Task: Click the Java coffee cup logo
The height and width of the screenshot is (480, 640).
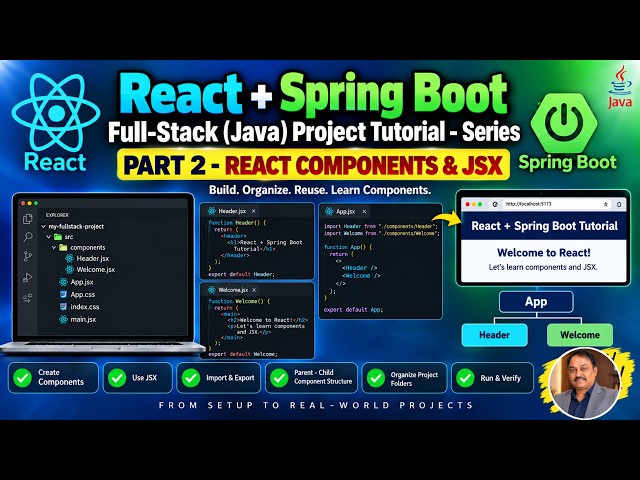Action: [x=620, y=87]
